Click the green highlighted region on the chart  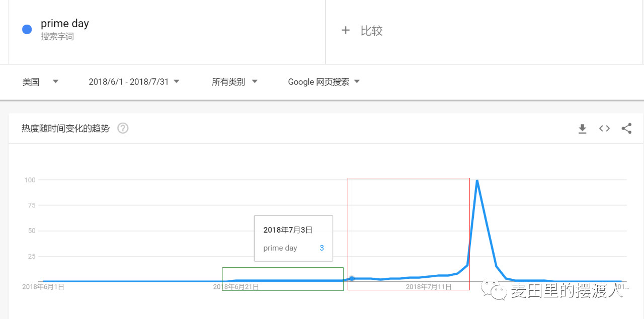click(x=283, y=279)
